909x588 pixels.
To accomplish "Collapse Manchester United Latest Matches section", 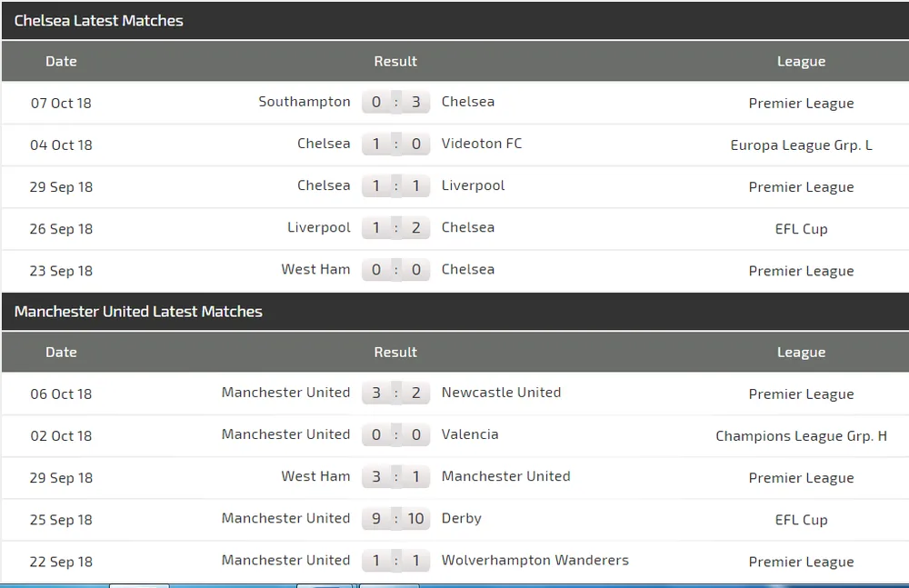I will click(x=138, y=311).
